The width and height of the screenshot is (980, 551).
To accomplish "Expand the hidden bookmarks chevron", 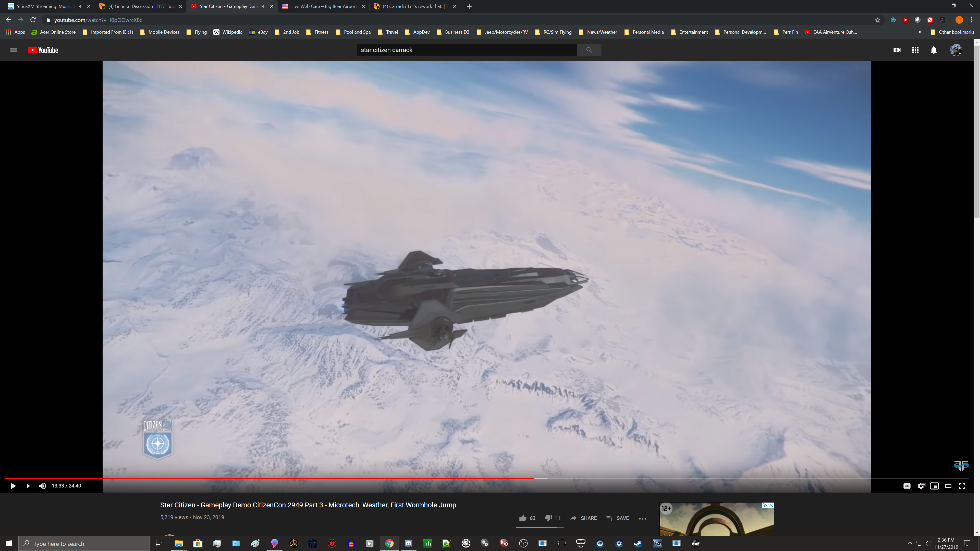I will coord(920,32).
